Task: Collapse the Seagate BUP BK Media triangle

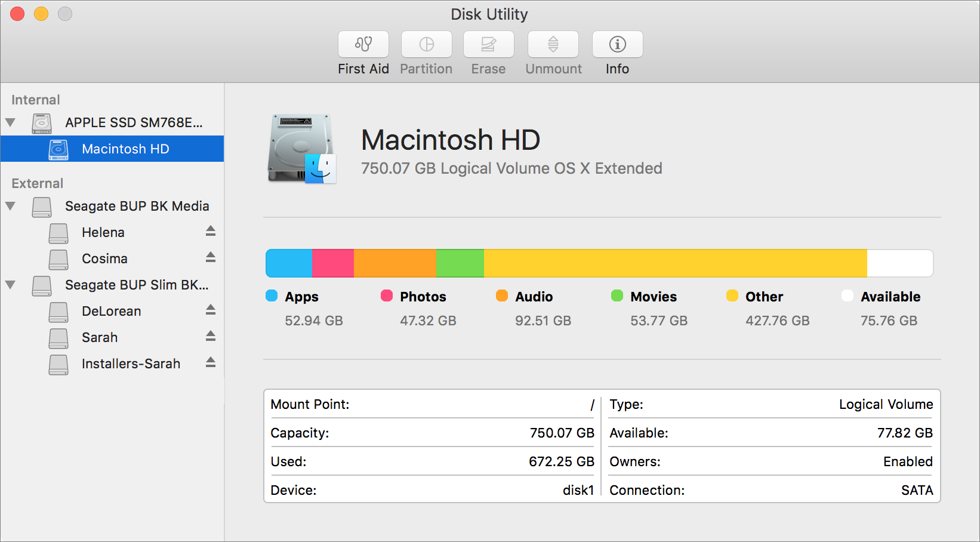Action: [x=10, y=206]
